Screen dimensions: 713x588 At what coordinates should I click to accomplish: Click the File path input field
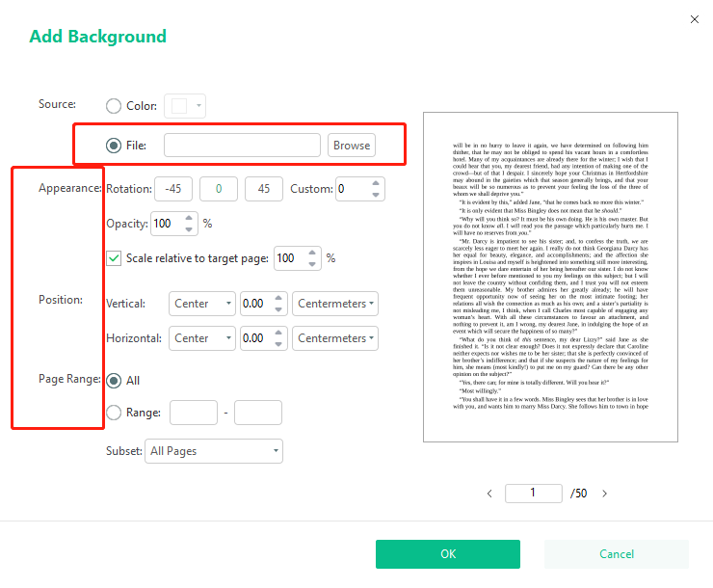(242, 146)
